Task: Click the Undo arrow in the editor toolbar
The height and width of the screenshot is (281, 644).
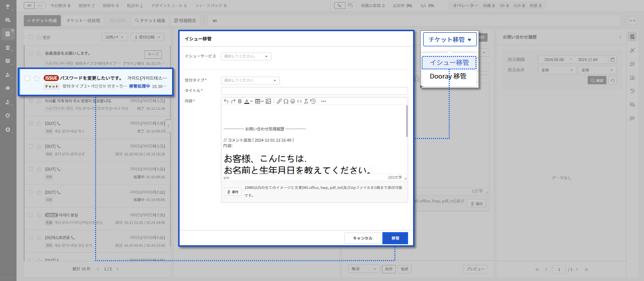Action: (x=226, y=101)
